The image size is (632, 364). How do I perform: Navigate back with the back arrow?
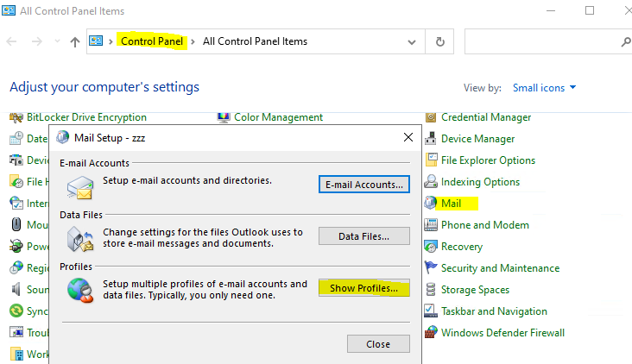12,41
